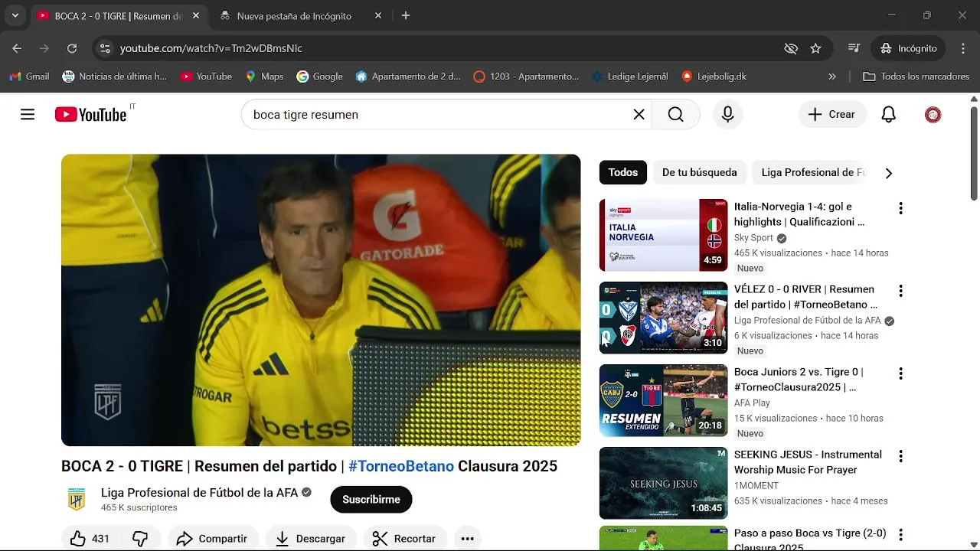Open the Noticias de última hora bookmark

point(114,77)
